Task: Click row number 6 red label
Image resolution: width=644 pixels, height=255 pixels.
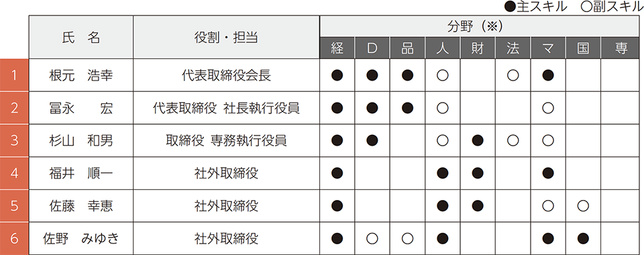Action: (14, 239)
